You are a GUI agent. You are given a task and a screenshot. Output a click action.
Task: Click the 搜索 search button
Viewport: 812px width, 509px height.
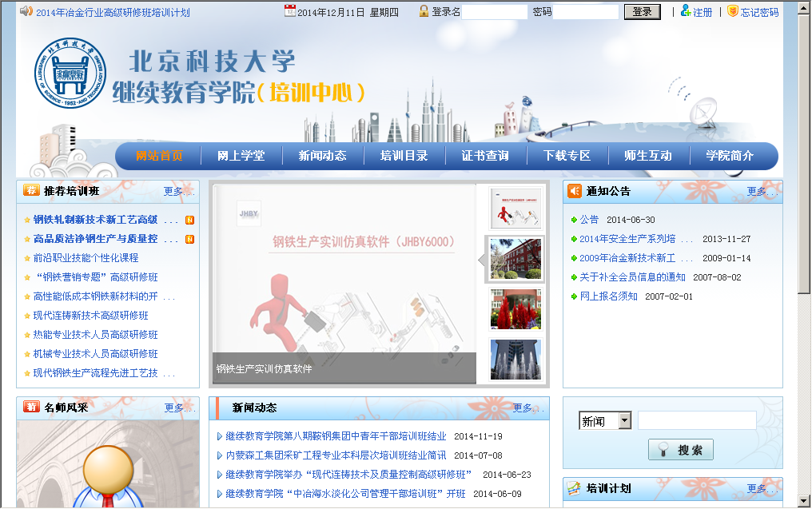coord(680,449)
